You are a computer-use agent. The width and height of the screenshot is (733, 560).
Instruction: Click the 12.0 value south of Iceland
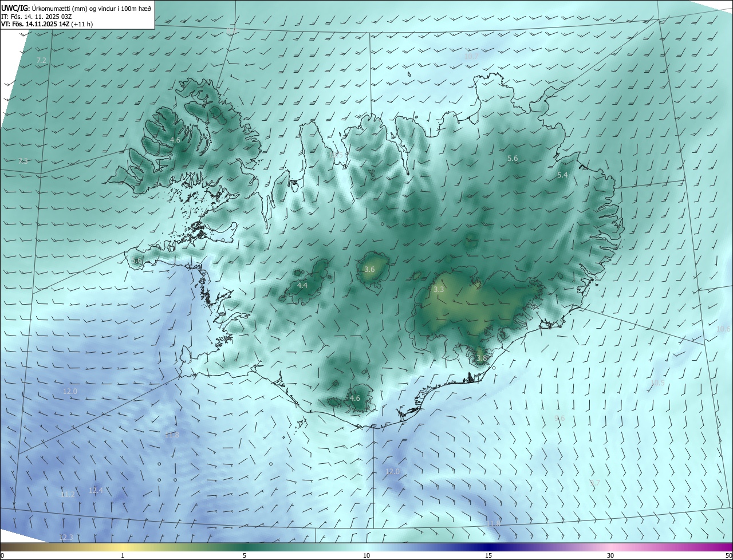[x=392, y=471]
